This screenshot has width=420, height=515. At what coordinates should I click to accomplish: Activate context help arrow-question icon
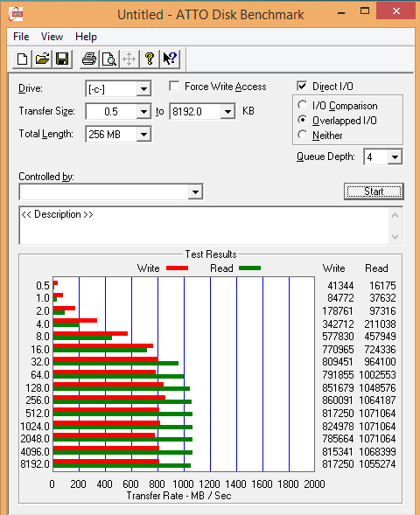170,59
